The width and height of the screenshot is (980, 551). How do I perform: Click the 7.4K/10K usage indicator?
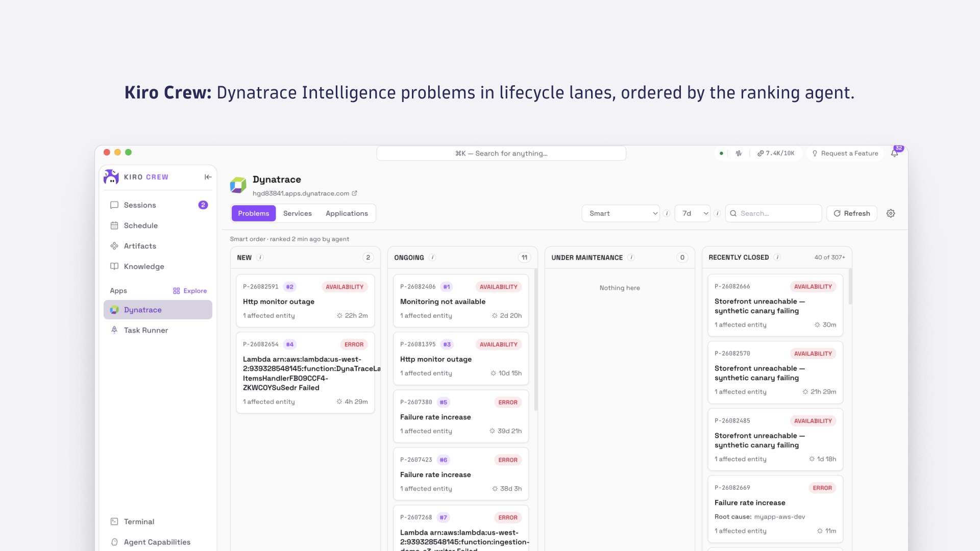(776, 153)
